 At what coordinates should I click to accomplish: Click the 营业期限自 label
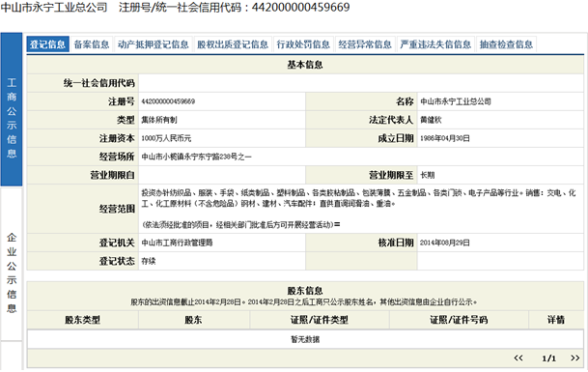(x=113, y=175)
